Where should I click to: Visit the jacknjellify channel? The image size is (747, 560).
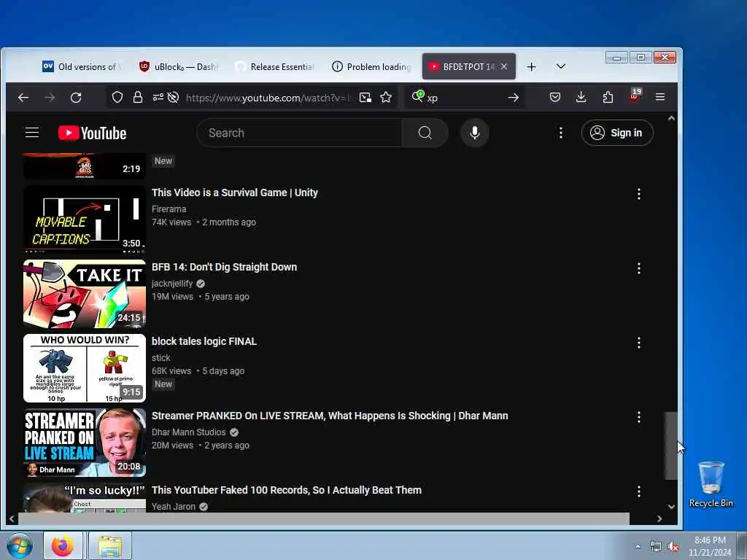tap(172, 284)
